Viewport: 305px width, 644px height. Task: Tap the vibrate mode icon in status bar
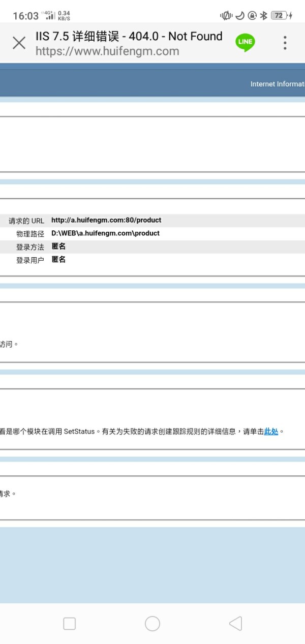[x=226, y=16]
